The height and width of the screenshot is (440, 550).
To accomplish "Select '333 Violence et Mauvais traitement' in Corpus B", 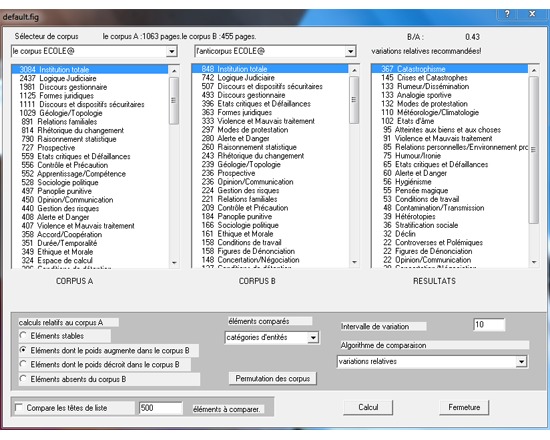I will [x=270, y=121].
